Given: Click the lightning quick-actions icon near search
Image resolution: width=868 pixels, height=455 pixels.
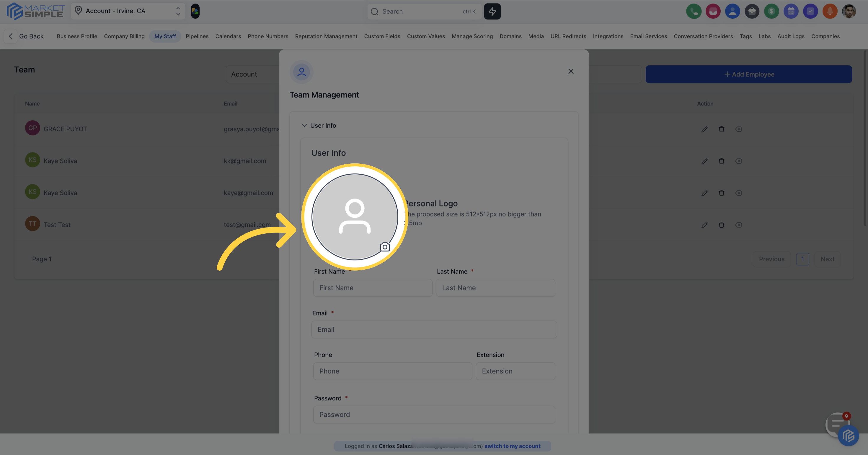Looking at the screenshot, I should [x=492, y=11].
